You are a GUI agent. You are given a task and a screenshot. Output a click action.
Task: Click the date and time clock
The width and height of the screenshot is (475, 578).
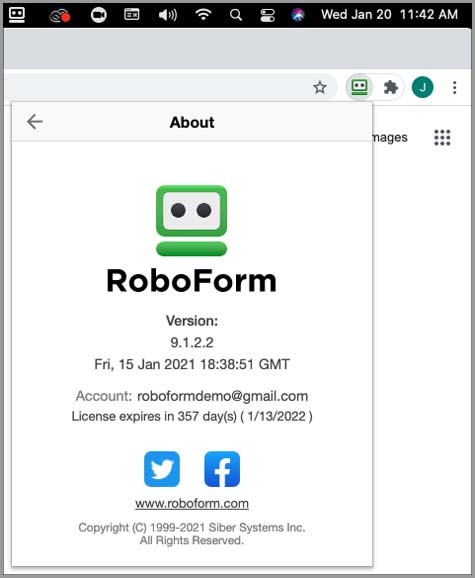[389, 15]
